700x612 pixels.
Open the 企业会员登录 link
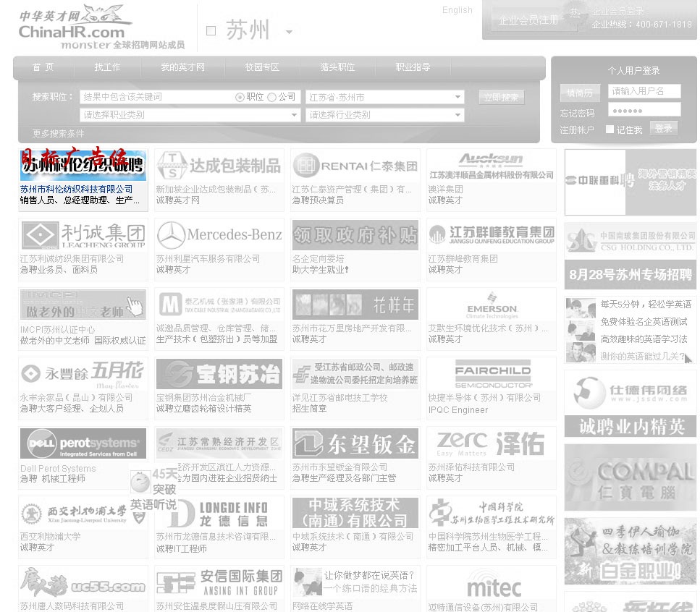(x=618, y=12)
